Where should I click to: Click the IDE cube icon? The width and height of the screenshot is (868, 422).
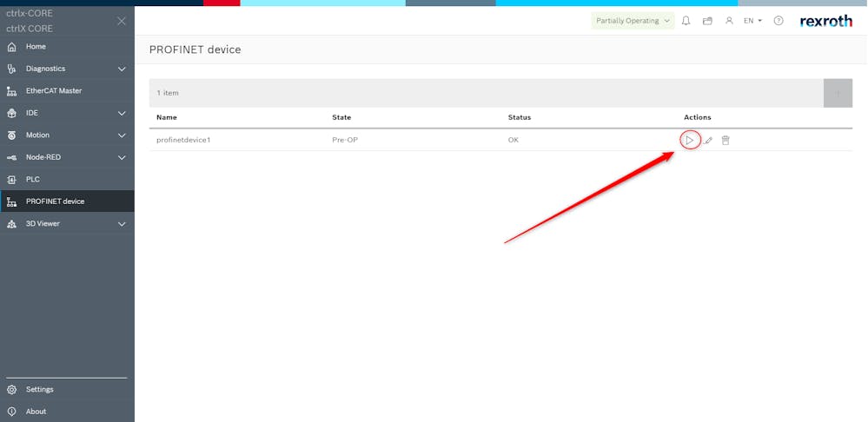point(11,114)
